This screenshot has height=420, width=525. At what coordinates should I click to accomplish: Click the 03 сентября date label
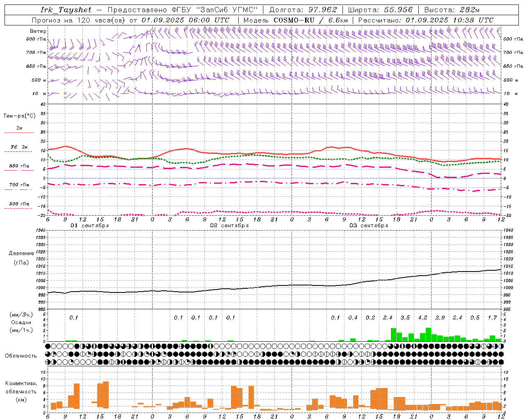pyautogui.click(x=369, y=226)
